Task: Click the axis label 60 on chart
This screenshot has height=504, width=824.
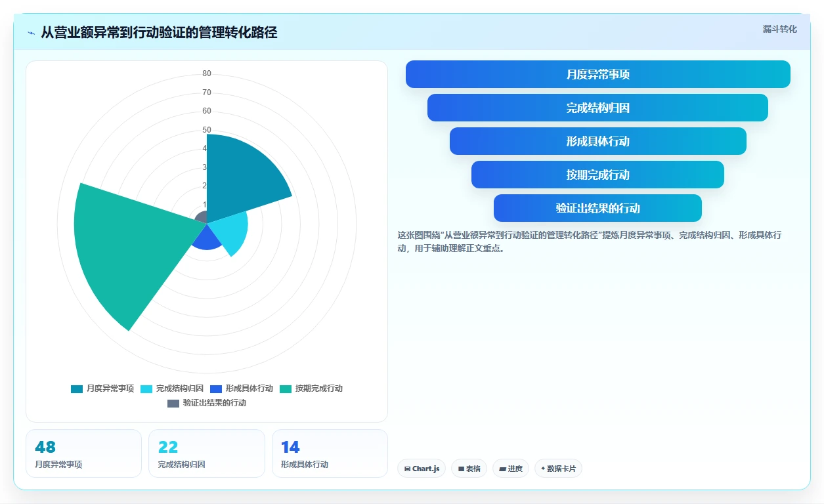Action: click(x=207, y=111)
